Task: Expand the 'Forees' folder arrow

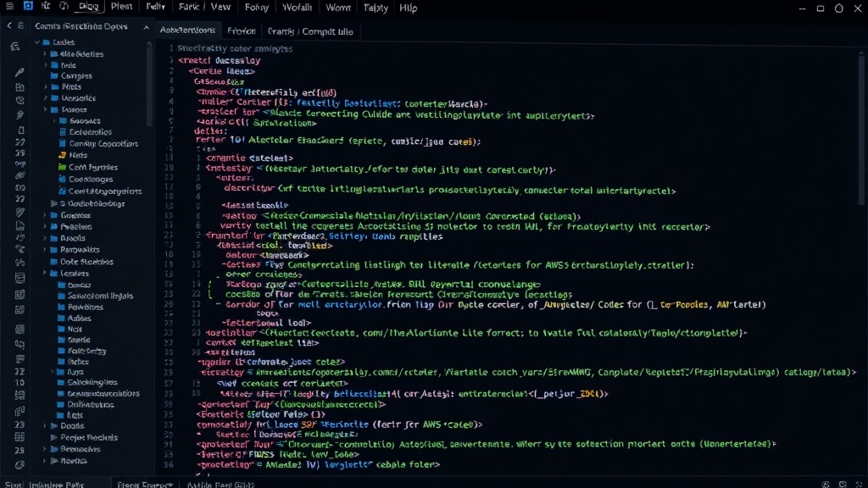Action: point(46,109)
